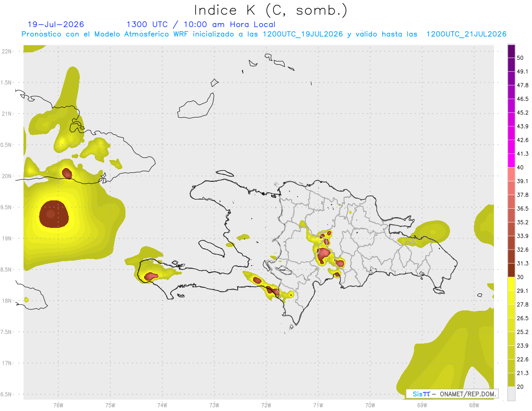Screen dimensions: 532x411
Task: Click the colorbar value '31.3'
Action: point(522,263)
